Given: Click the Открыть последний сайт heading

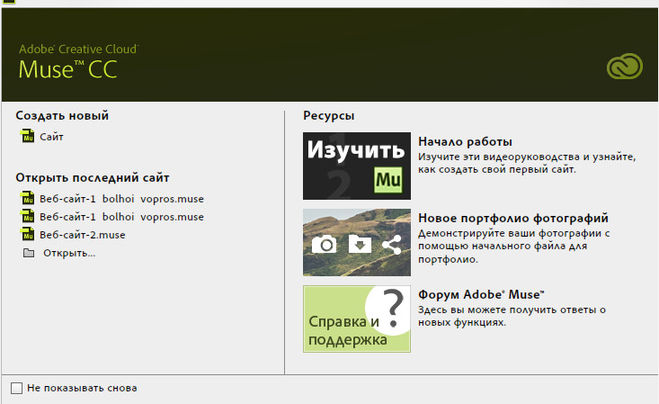Looking at the screenshot, I should [92, 178].
